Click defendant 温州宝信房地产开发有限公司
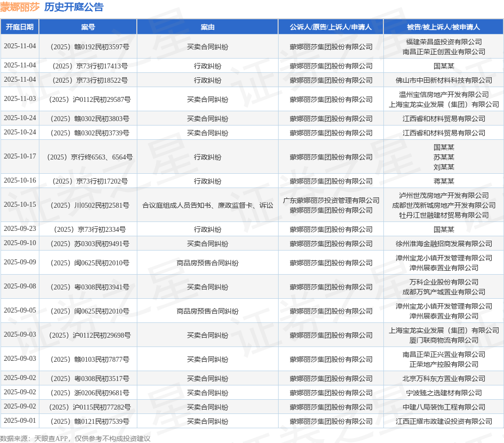 point(444,95)
